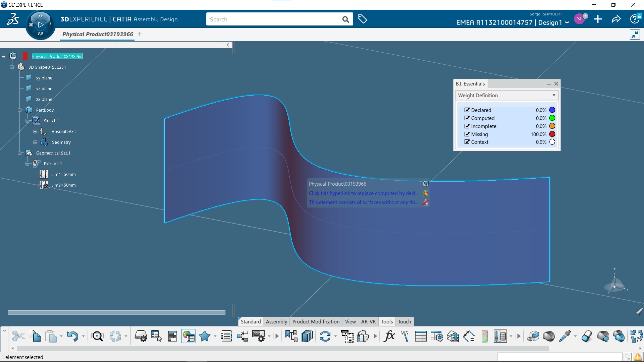Click the replace computed by declared hyperlink

pyautogui.click(x=363, y=193)
